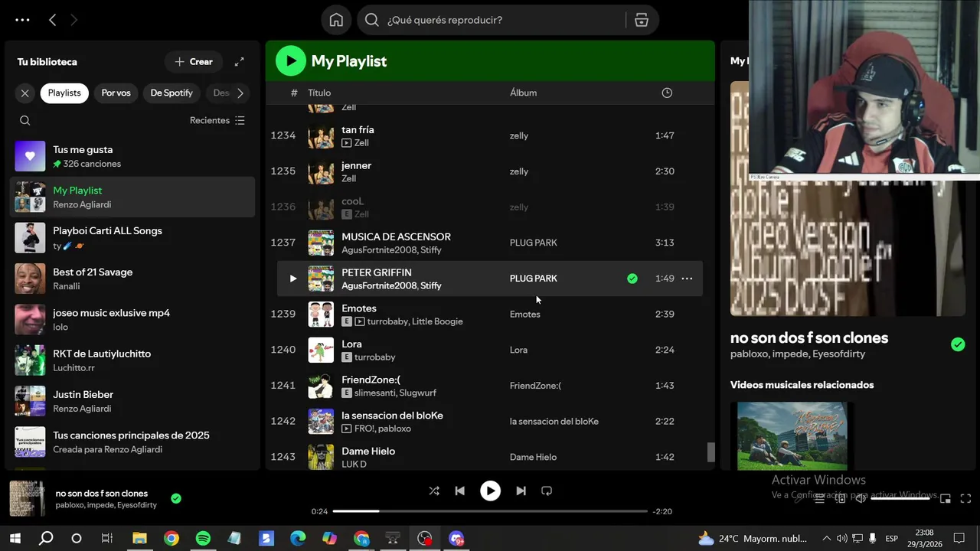Open Tus canciones principales de 2025
The height and width of the screenshot is (551, 980).
[x=132, y=442]
